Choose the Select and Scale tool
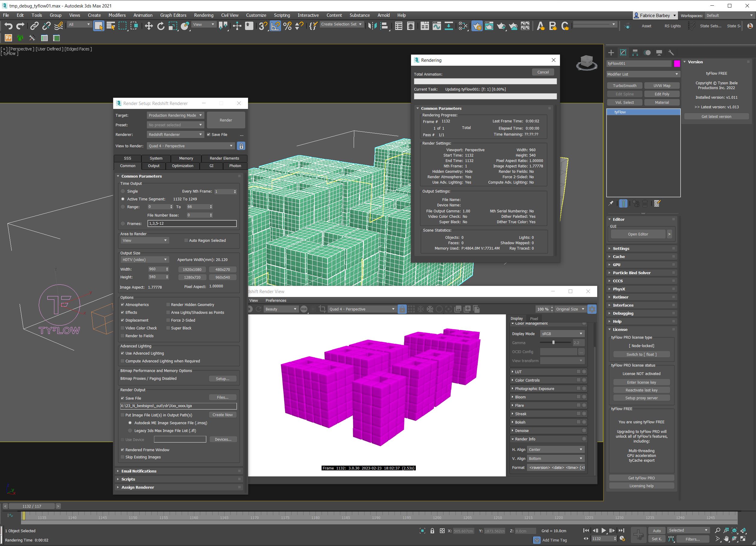The width and height of the screenshot is (756, 546). click(173, 26)
